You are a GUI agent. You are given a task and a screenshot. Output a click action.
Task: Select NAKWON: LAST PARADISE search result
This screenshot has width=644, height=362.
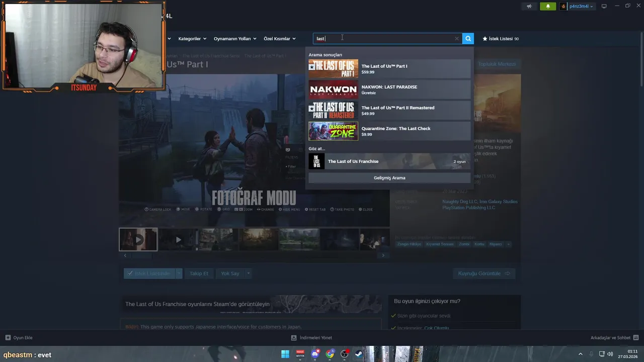(389, 89)
